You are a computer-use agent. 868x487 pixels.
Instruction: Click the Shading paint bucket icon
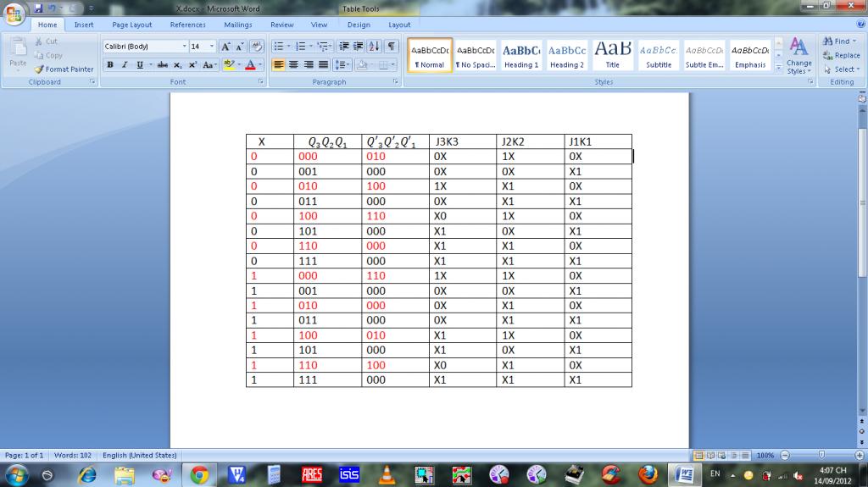tap(362, 64)
